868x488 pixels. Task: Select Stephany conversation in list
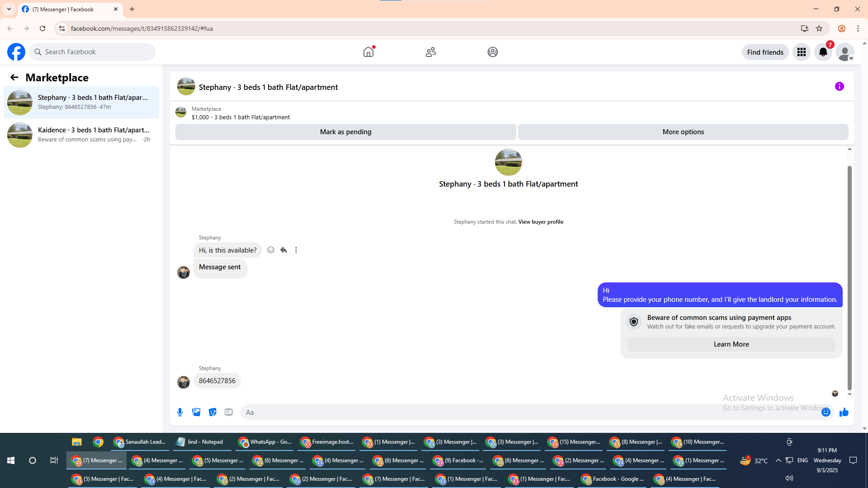tap(81, 103)
